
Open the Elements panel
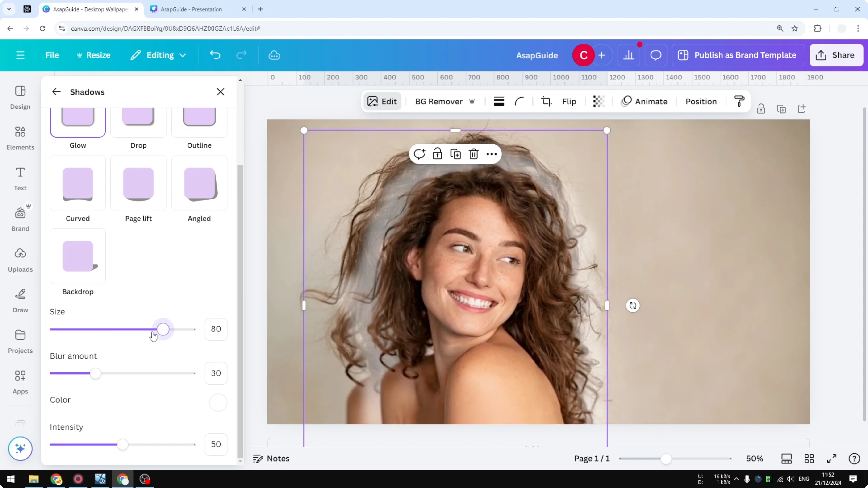pos(20,138)
